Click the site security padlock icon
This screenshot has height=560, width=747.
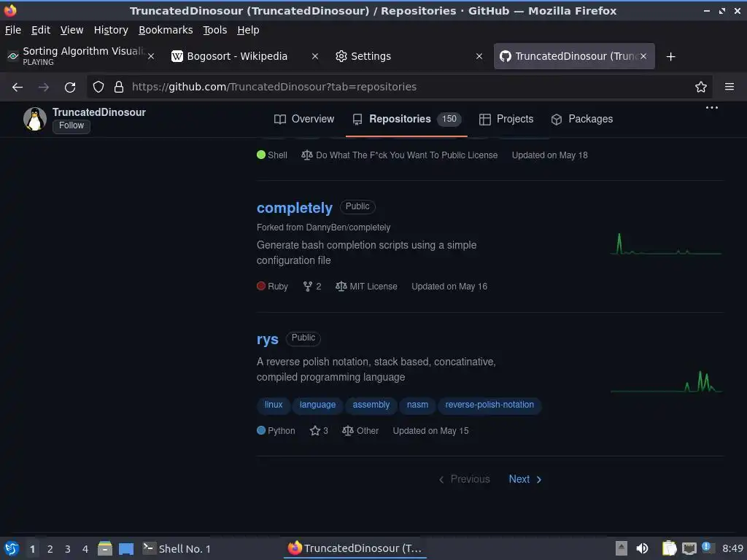(119, 87)
